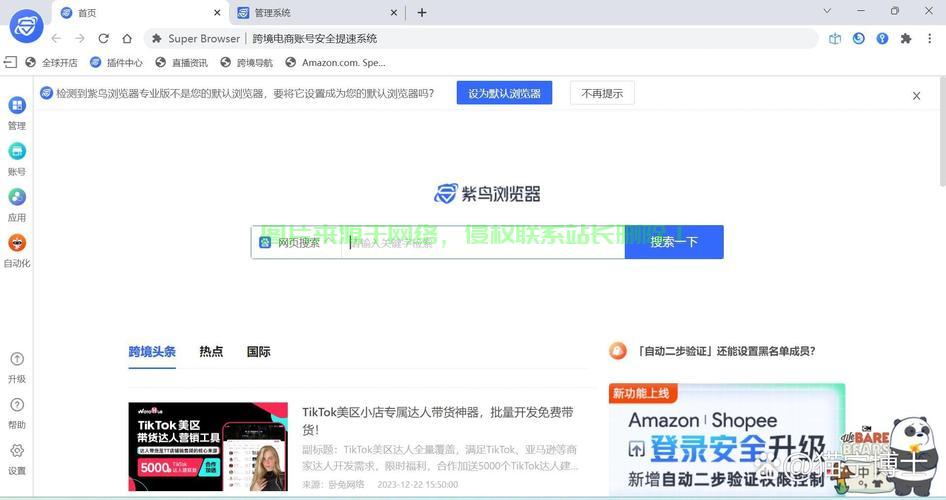Click the translate toolbar icon
This screenshot has width=946, height=500.
pyautogui.click(x=835, y=39)
